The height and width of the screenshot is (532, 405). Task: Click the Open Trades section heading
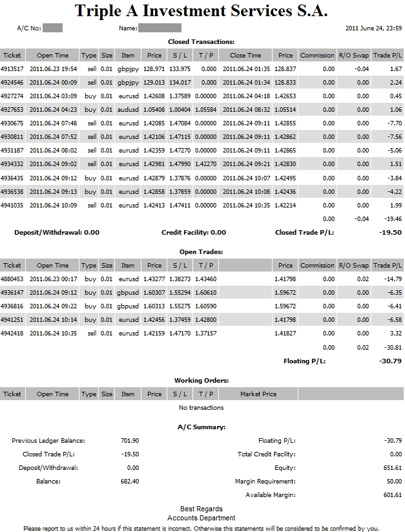[x=202, y=251]
